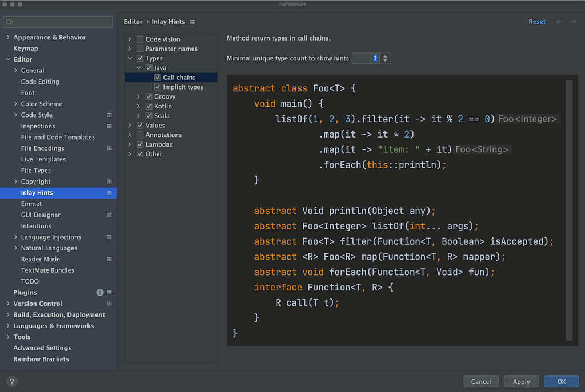Open Rainbow Brackets settings
Viewport: 585px width, 392px height.
coord(41,359)
